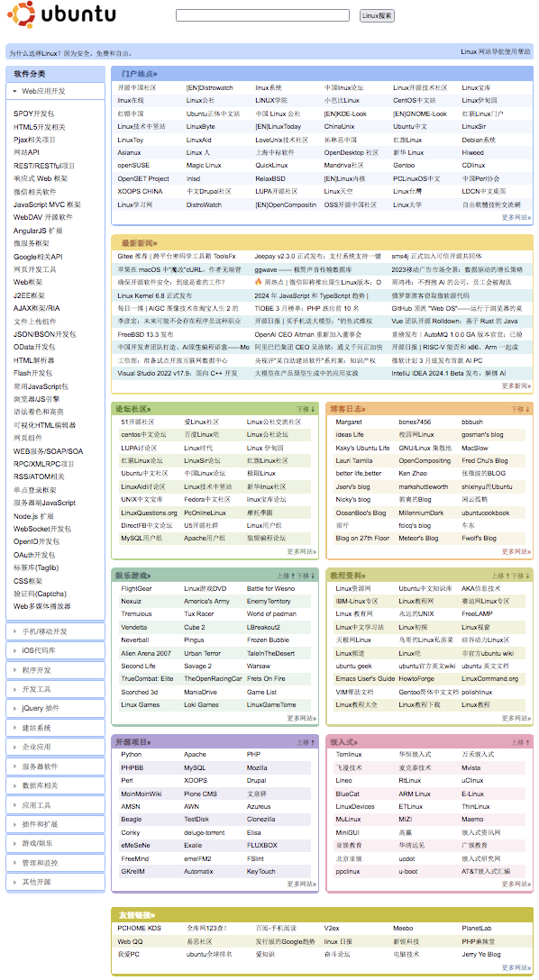Open the MoinMoinWiki project link
Viewport: 539px width, 980px height.
coord(142,794)
